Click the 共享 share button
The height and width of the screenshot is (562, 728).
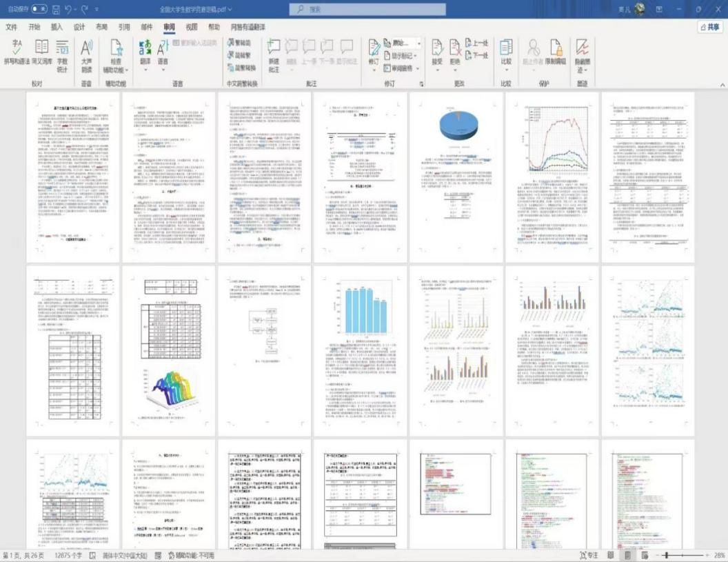point(710,27)
